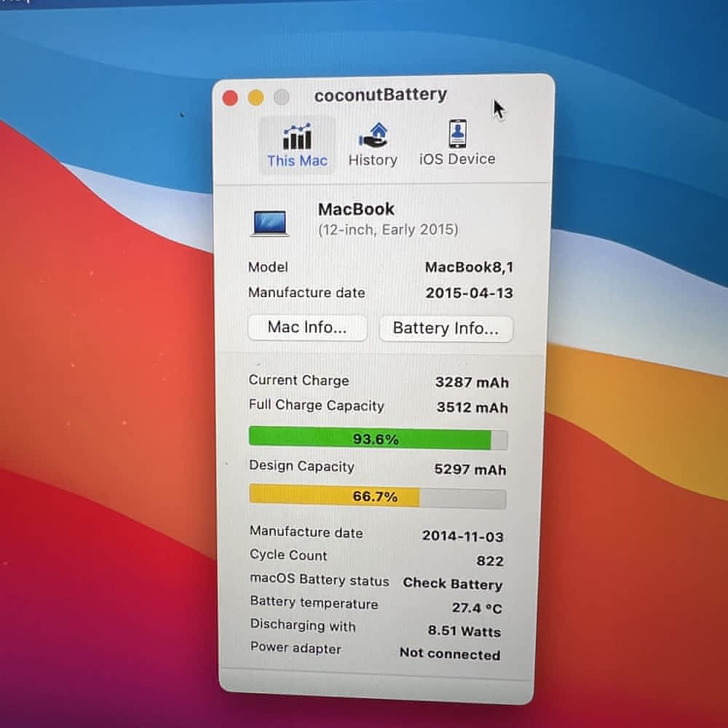Click the macOS Battery status label
The width and height of the screenshot is (728, 728).
pyautogui.click(x=320, y=580)
